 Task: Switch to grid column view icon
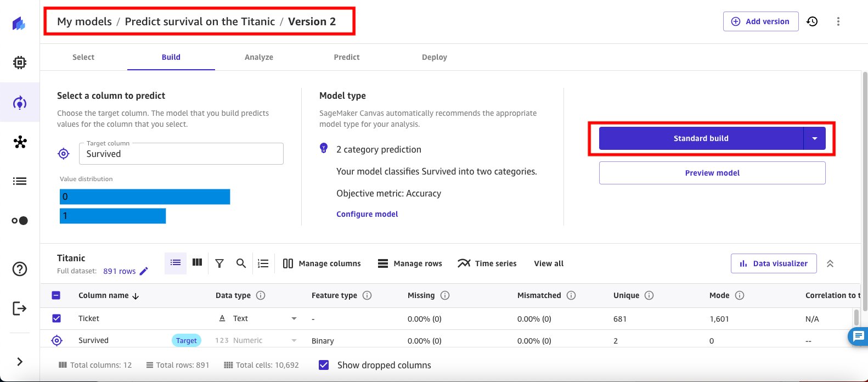pos(198,263)
